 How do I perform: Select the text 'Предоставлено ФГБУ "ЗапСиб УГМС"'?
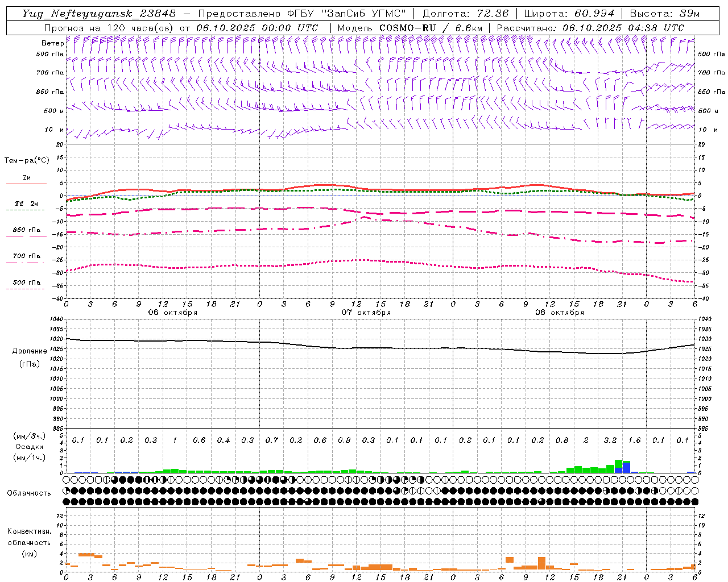[x=302, y=14]
